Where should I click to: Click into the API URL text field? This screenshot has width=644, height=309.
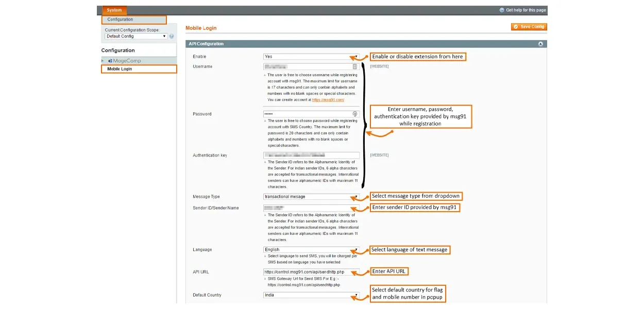[x=311, y=272]
